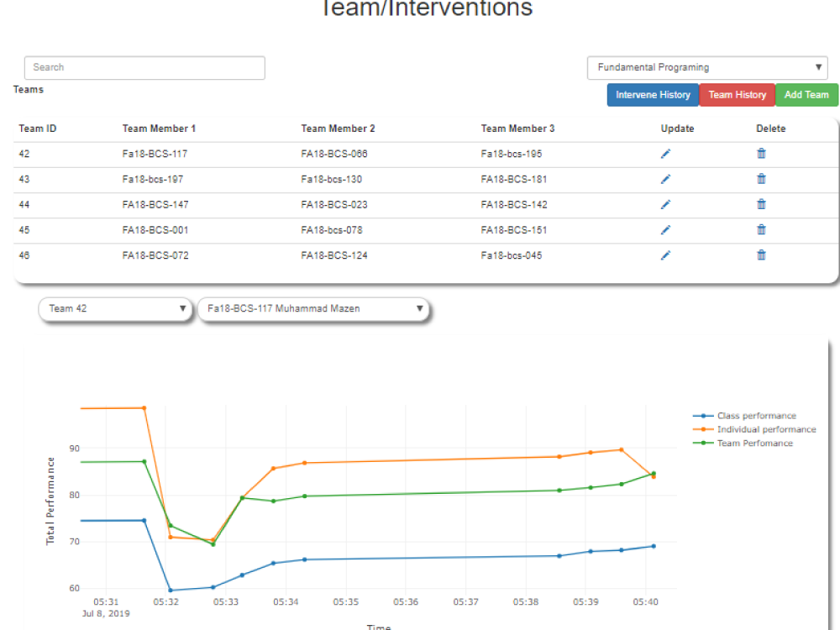Click the red Team History button
This screenshot has height=630, width=840.
pos(738,95)
